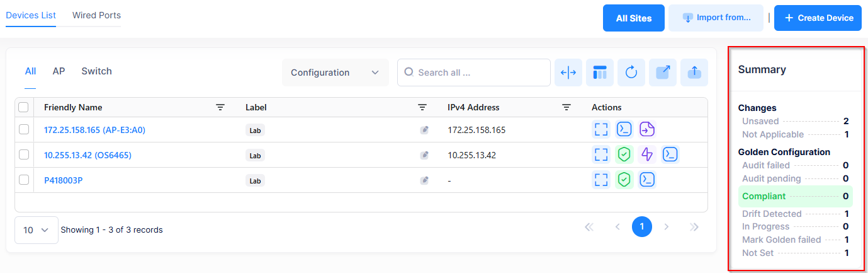The image size is (868, 273).
Task: Switch to the Wired Ports tab
Action: click(96, 15)
